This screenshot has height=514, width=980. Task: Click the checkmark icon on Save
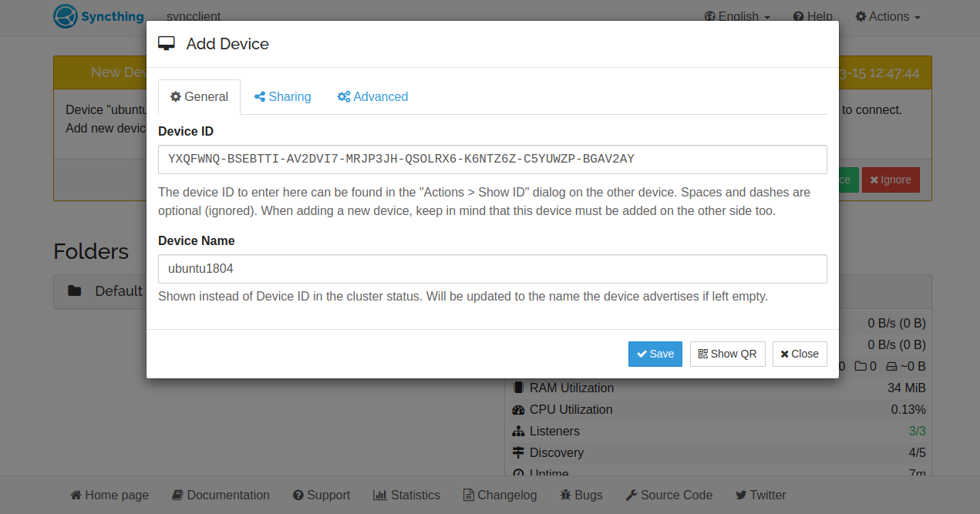(642, 354)
